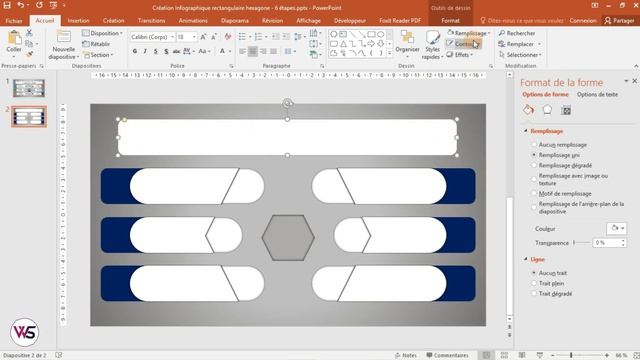Select Trait plein radio option
Image resolution: width=640 pixels, height=360 pixels.
tap(533, 283)
